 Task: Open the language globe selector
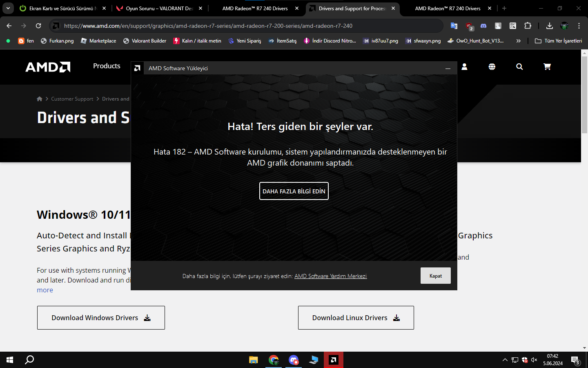tap(492, 67)
